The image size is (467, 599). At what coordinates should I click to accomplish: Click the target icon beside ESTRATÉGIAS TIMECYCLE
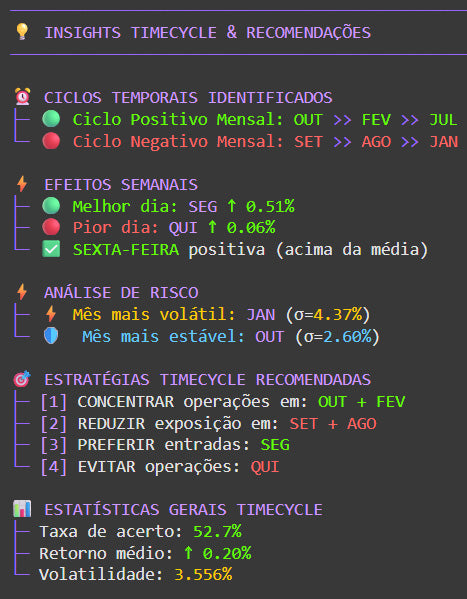(22, 379)
